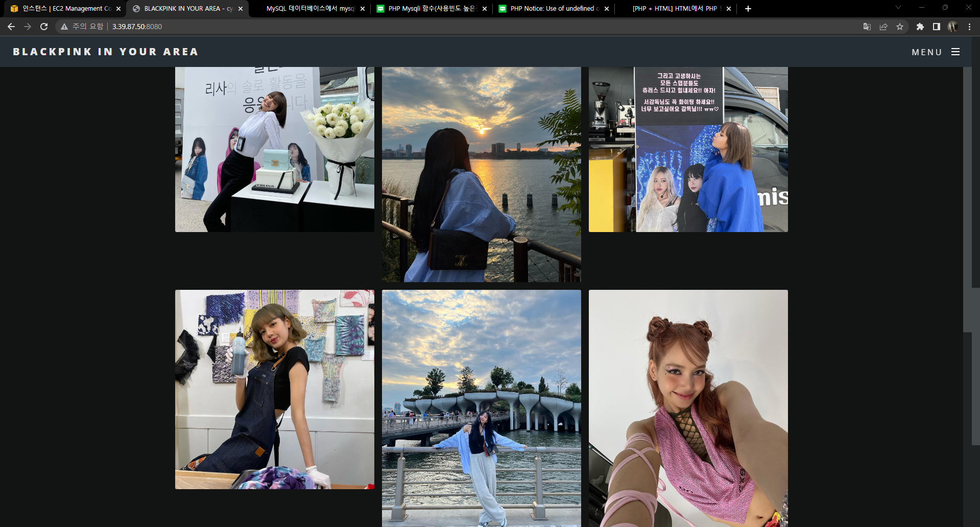Open selfie with pink top and hair buns

(688, 408)
